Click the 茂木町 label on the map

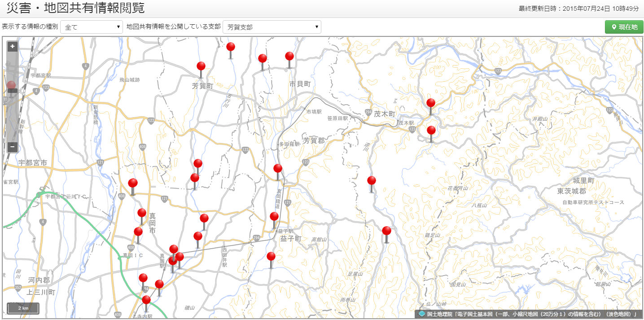click(384, 114)
